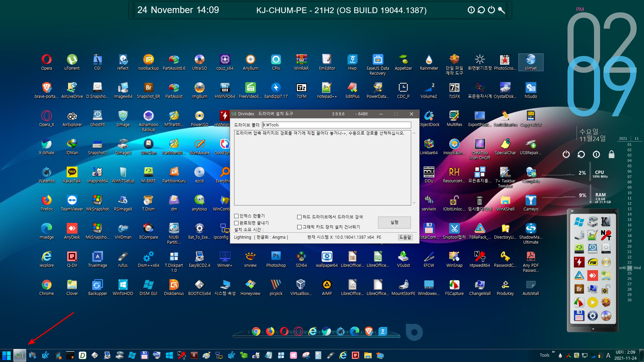
Task: Open the uTorrent desktop icon
Action: [72, 62]
